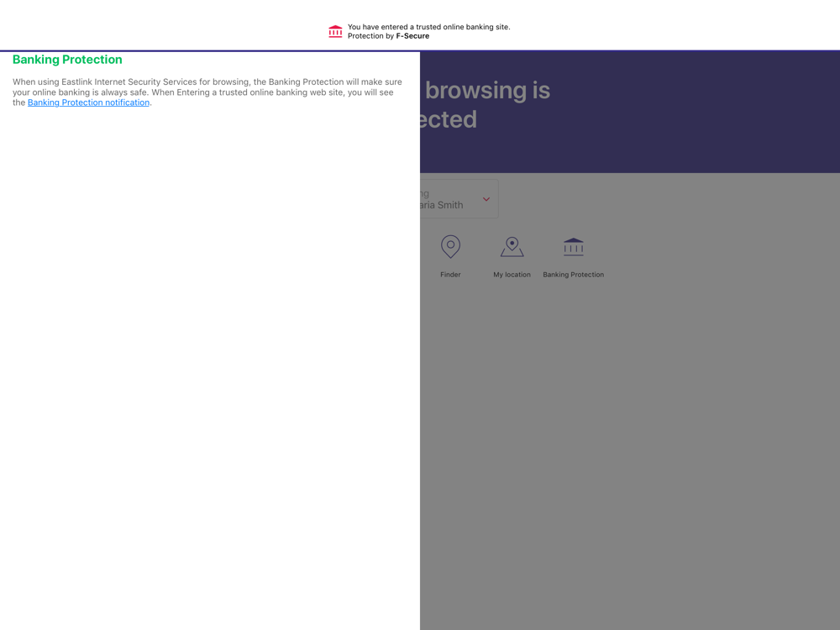Open the Banking Protection notification link
This screenshot has width=840, height=630.
click(x=88, y=102)
